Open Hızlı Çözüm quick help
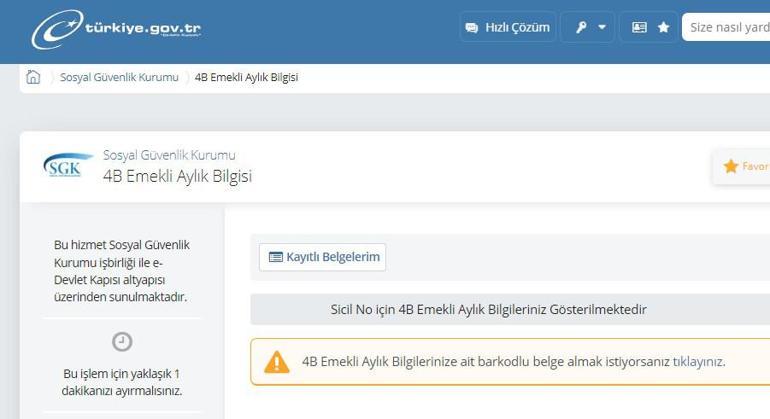The width and height of the screenshot is (770, 419). point(507,28)
